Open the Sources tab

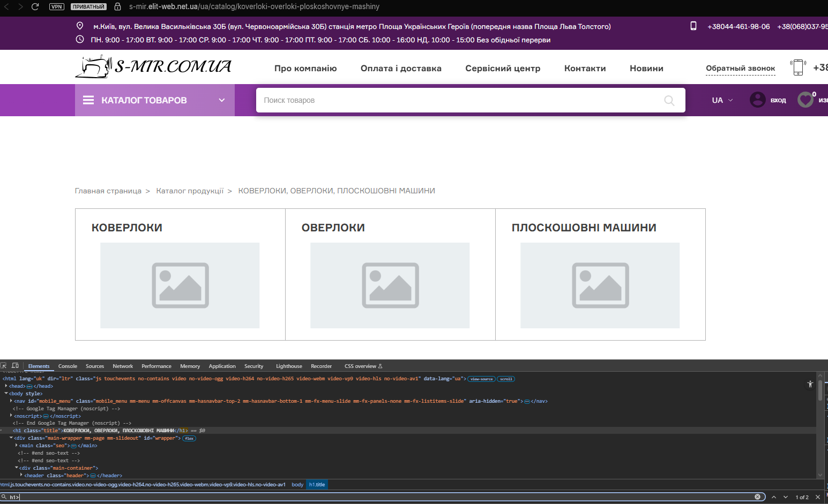[x=95, y=366]
